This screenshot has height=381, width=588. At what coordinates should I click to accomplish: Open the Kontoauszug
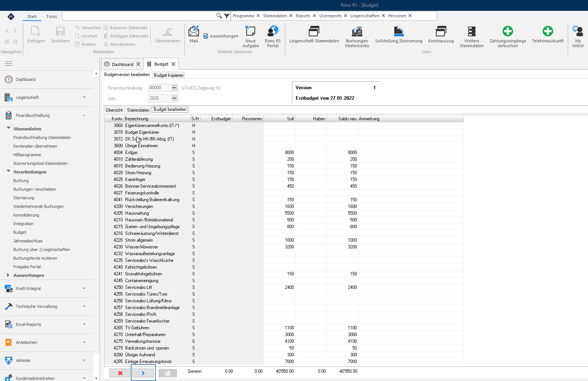pyautogui.click(x=441, y=34)
